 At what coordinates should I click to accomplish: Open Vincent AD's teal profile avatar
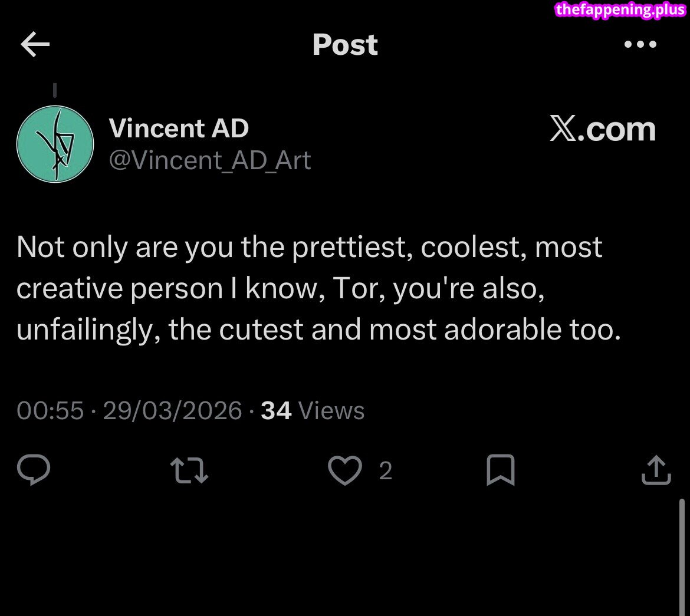[x=55, y=144]
